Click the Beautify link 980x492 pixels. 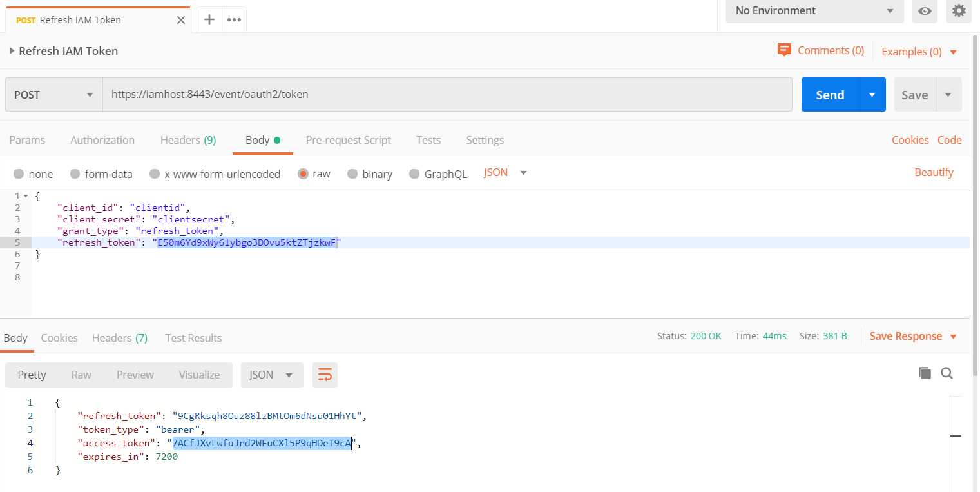click(x=934, y=172)
